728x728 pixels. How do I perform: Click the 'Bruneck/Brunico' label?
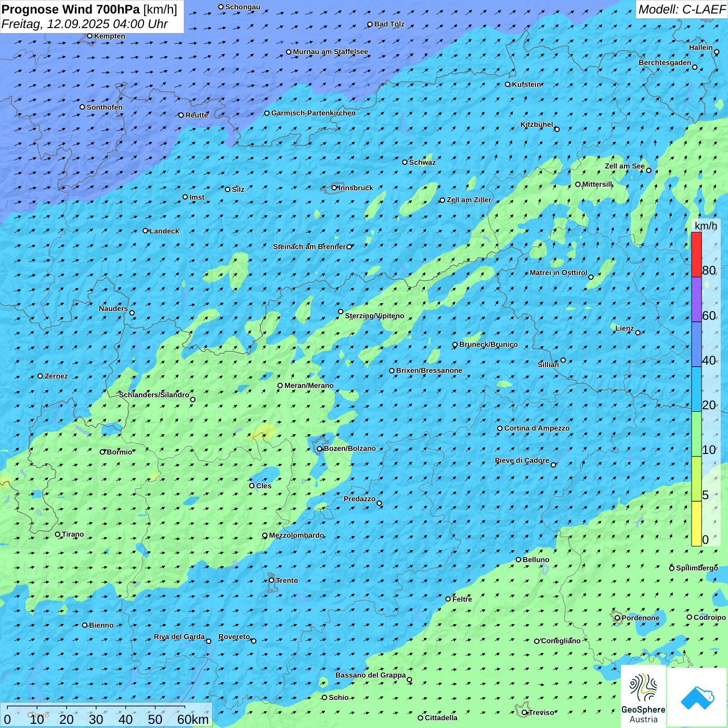pyautogui.click(x=488, y=344)
